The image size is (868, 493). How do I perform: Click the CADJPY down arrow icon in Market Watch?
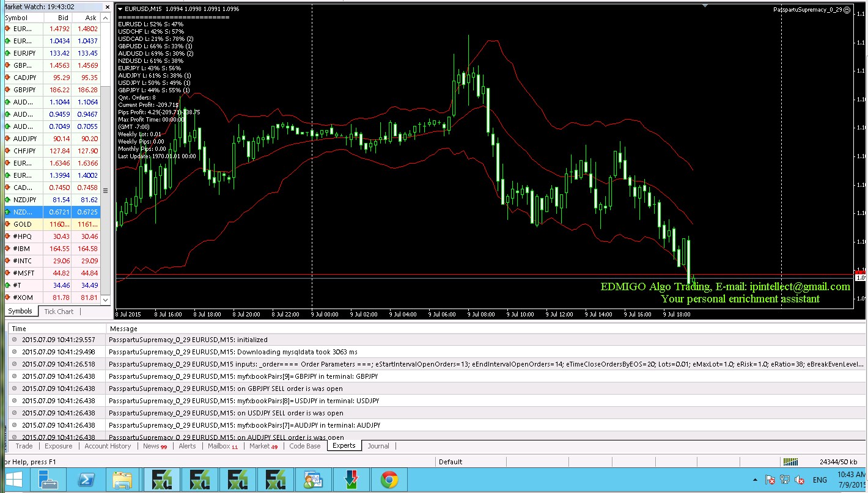pyautogui.click(x=7, y=78)
